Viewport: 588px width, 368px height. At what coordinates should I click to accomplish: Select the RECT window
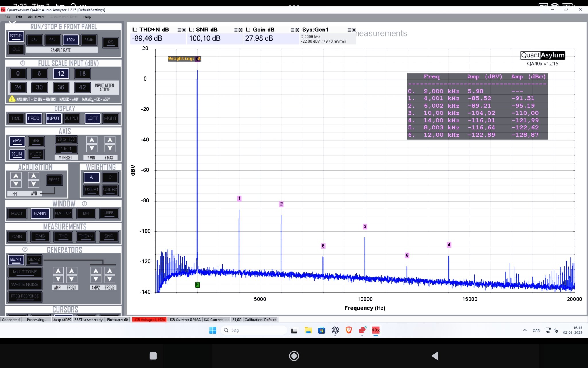(x=17, y=213)
